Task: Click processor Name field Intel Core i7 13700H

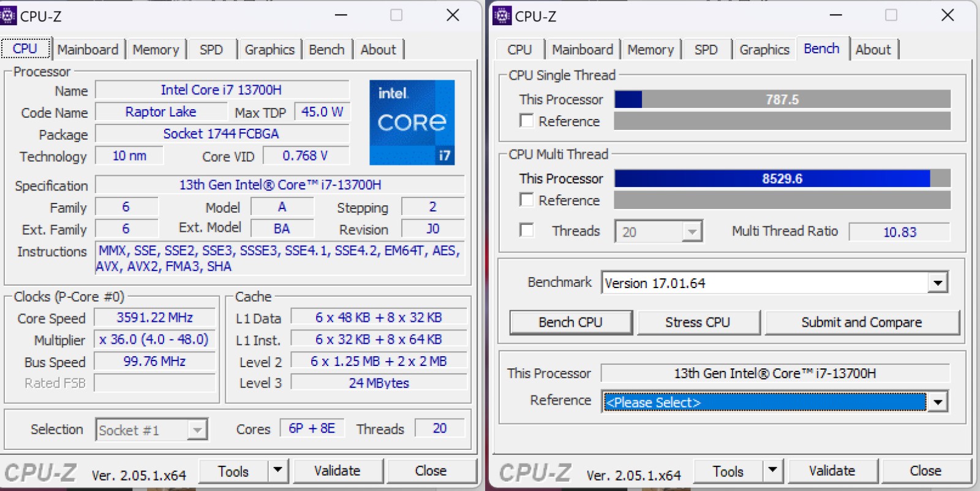Action: coord(222,90)
